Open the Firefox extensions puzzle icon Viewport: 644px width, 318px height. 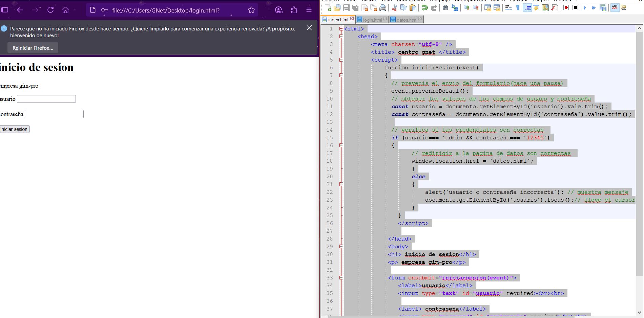pos(294,10)
